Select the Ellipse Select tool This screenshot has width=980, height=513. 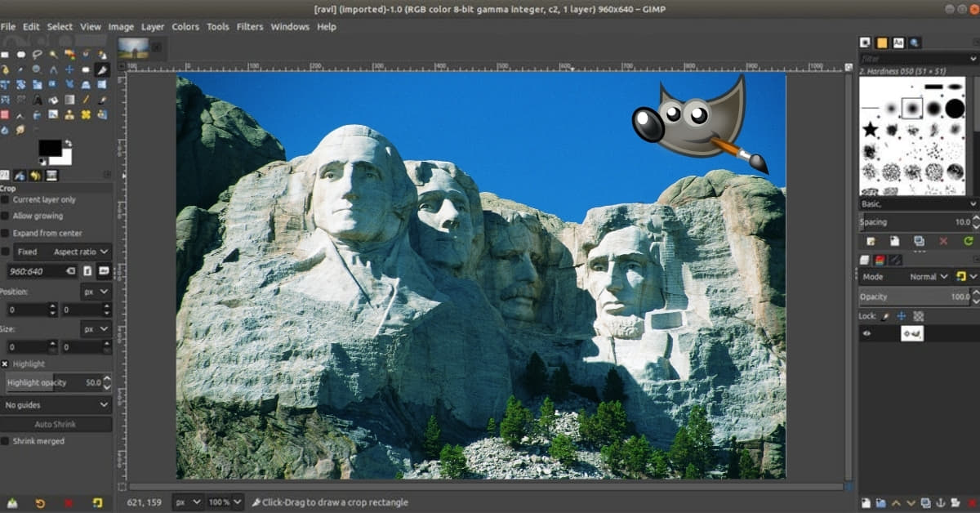tap(21, 55)
